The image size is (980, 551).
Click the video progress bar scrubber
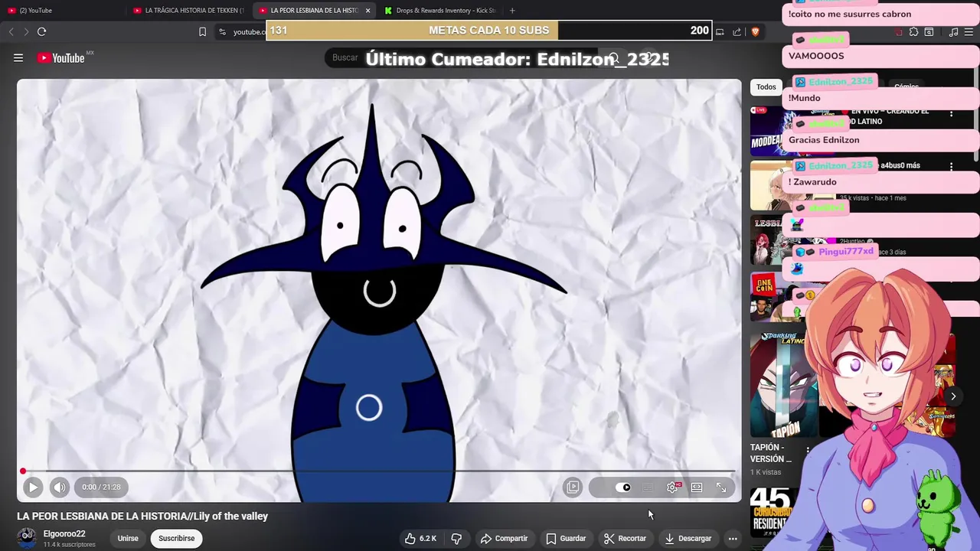(x=23, y=471)
